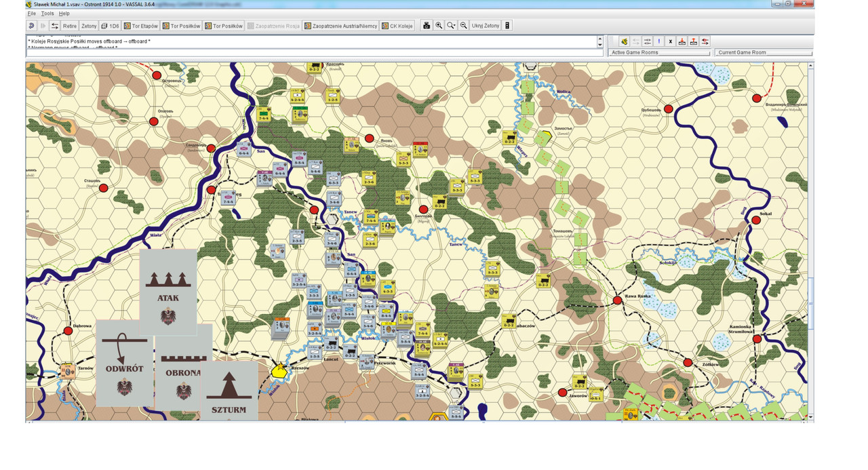The width and height of the screenshot is (868, 470).
Task: Click the red town marker at Jaworów
Action: (562, 393)
